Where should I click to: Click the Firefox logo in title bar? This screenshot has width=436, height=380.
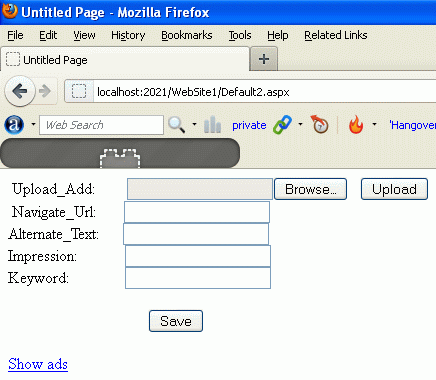[x=9, y=11]
